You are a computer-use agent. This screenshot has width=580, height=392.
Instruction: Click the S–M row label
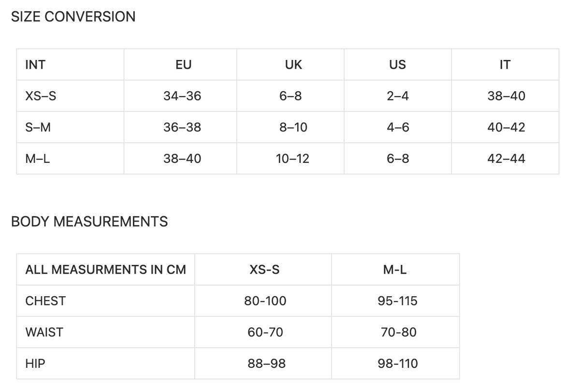coord(38,128)
